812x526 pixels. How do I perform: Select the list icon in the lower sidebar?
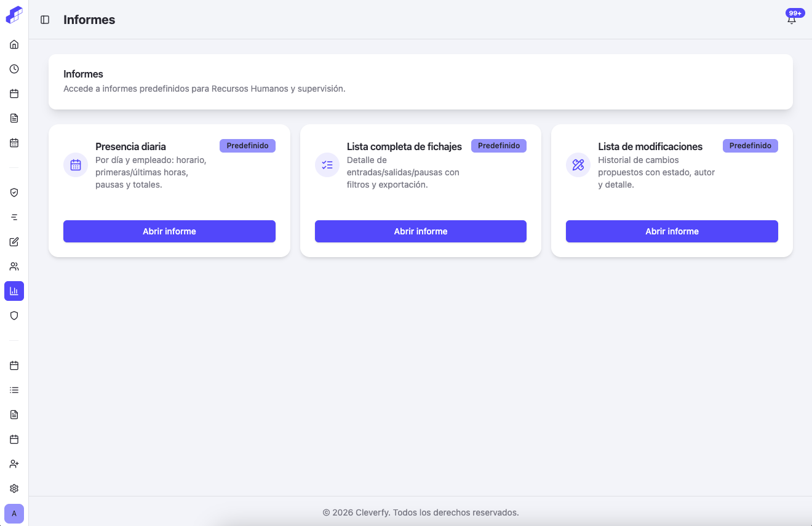[14, 389]
